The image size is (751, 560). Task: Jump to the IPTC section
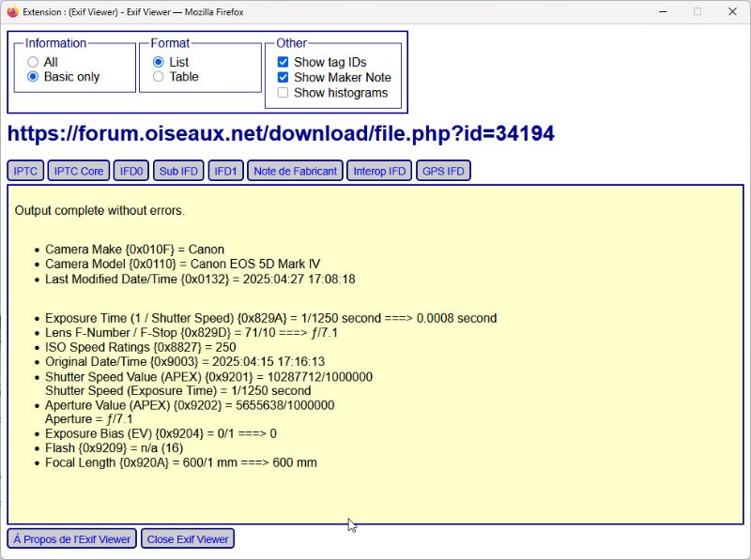[25, 171]
